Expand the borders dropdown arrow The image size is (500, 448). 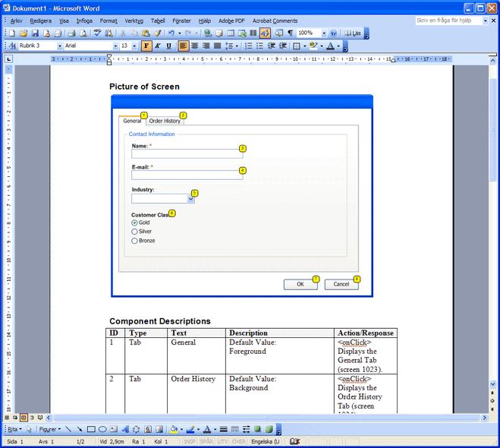(x=305, y=46)
